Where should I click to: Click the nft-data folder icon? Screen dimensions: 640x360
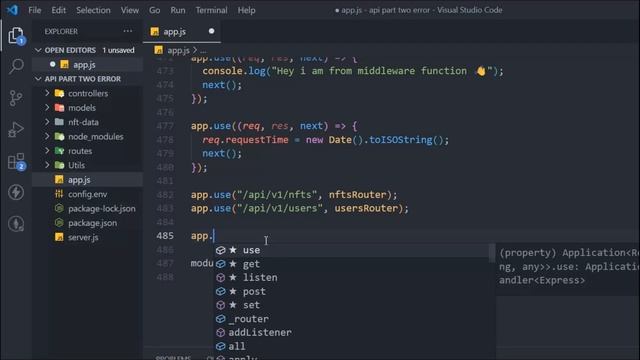[x=60, y=122]
